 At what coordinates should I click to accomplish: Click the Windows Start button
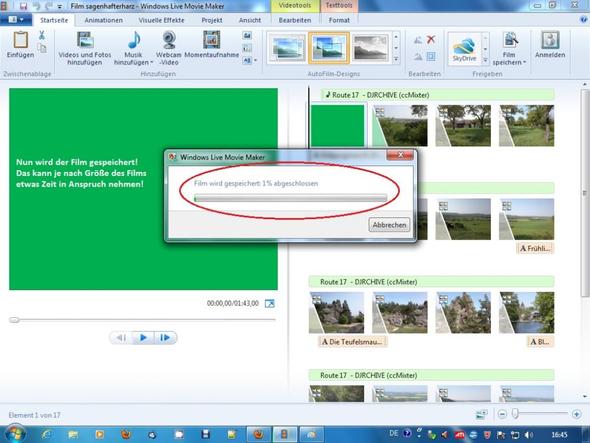coord(15,434)
